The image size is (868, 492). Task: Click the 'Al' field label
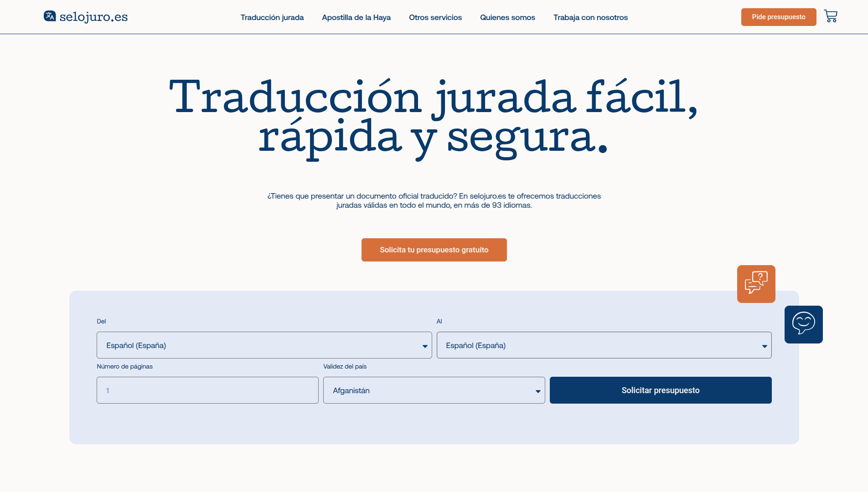439,321
